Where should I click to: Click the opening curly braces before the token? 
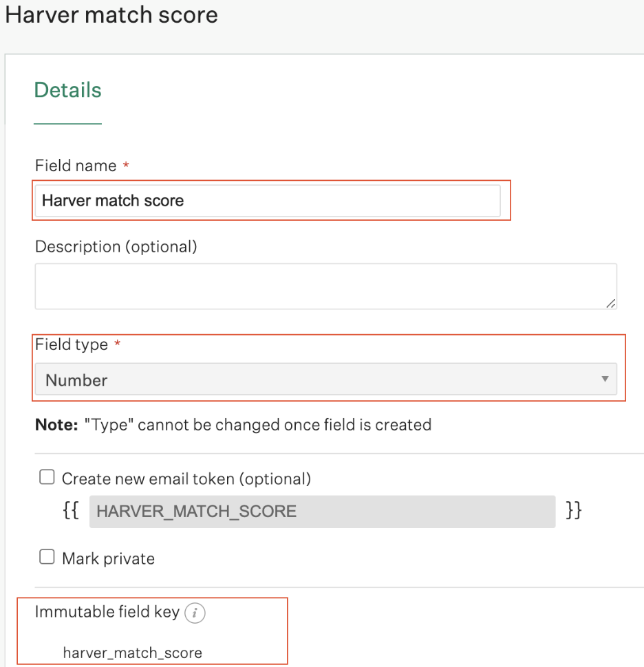pos(71,510)
